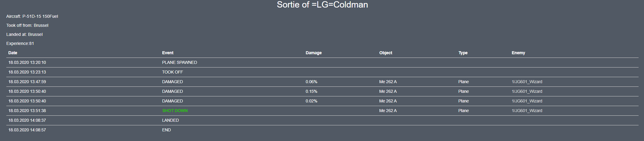644x141 pixels.
Task: Click the Object column header
Action: 385,53
